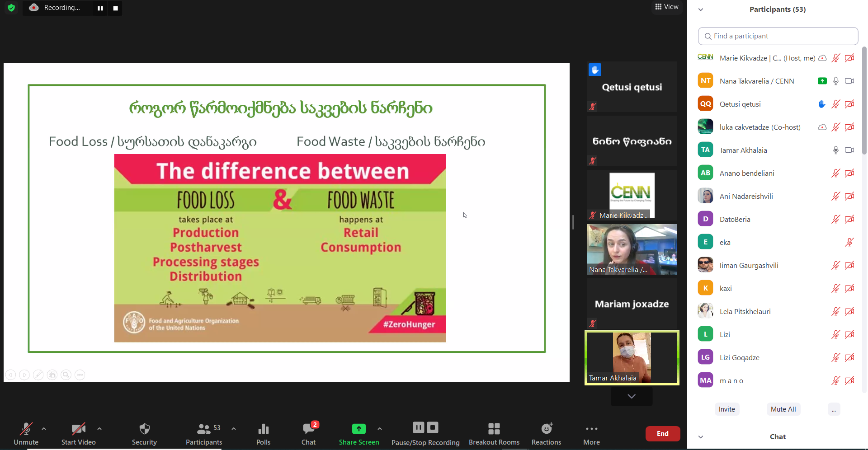The height and width of the screenshot is (450, 868).
Task: Click the More three-dots icon
Action: point(591,429)
